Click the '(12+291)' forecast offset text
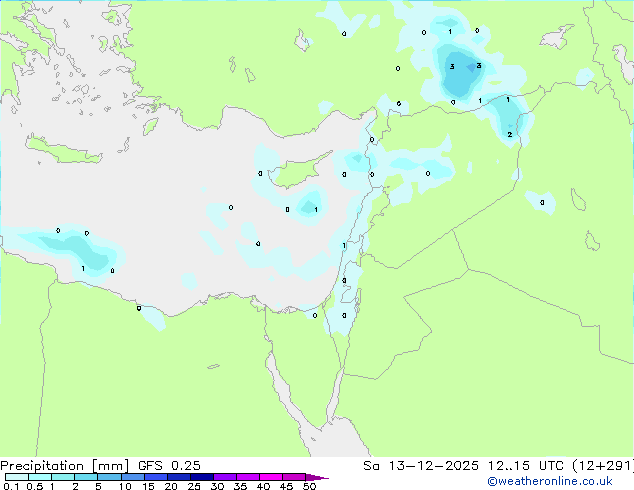This screenshot has width=634, height=490. tap(603, 466)
